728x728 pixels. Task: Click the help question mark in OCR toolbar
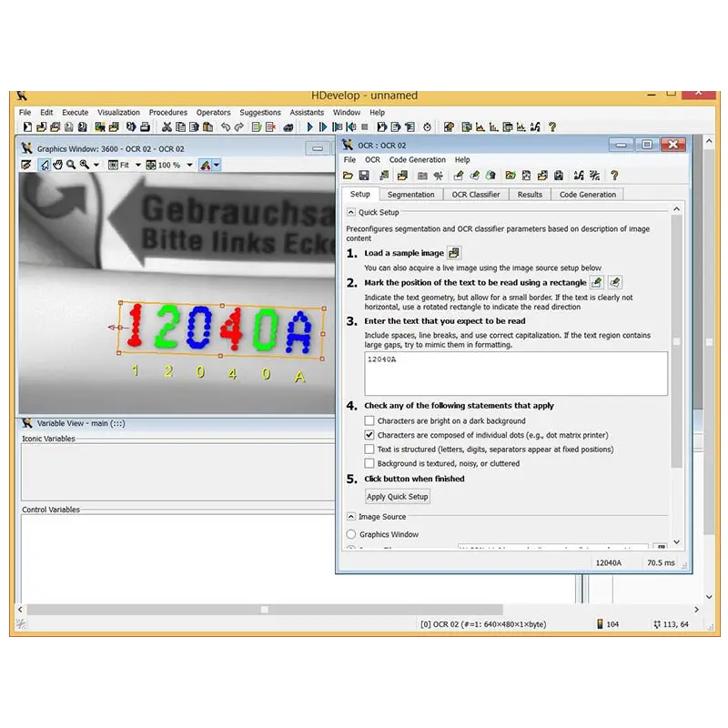[614, 175]
